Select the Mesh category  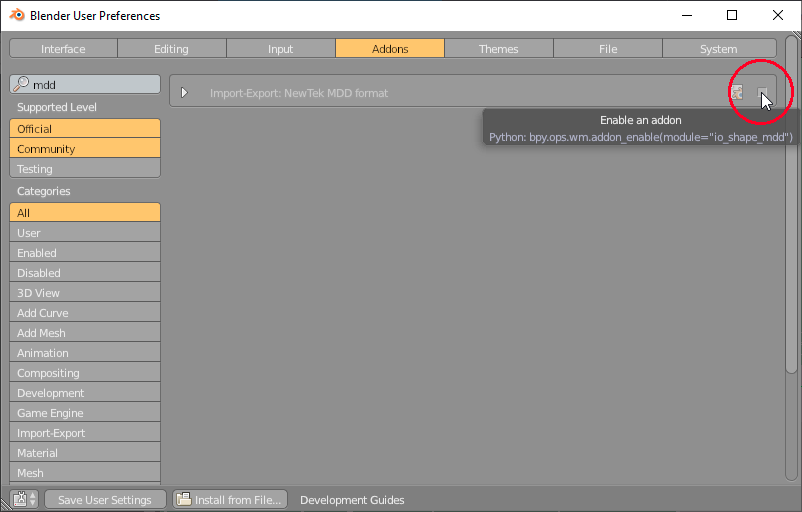coord(85,472)
